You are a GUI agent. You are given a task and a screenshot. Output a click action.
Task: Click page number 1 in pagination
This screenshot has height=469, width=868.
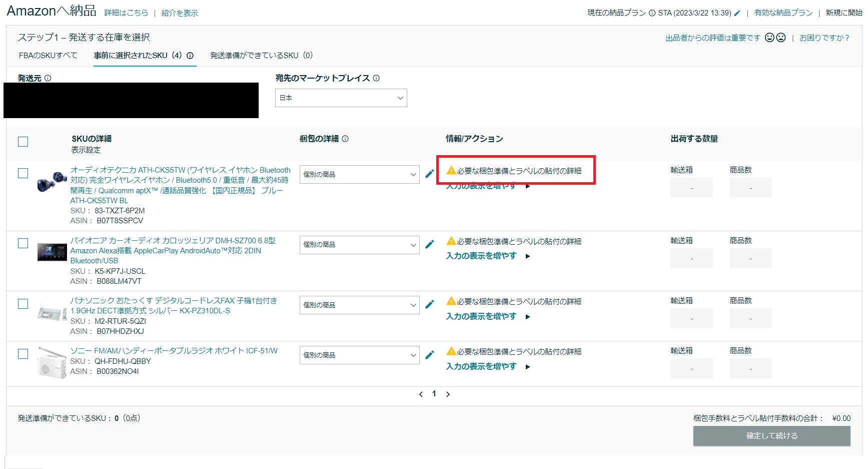(434, 394)
